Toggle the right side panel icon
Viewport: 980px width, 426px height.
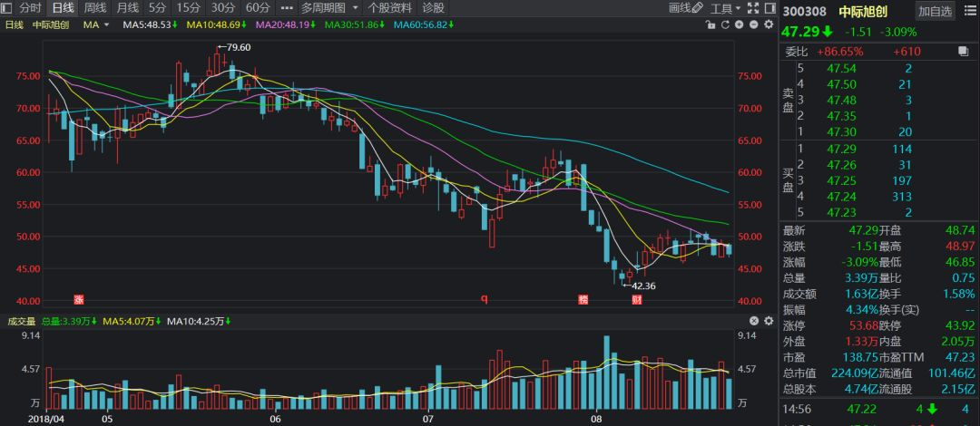tap(769, 8)
